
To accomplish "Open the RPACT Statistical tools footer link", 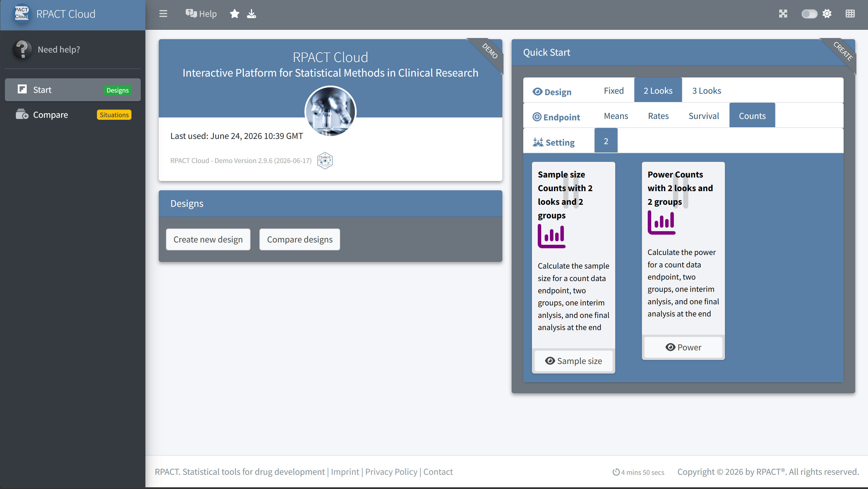I will (x=240, y=472).
